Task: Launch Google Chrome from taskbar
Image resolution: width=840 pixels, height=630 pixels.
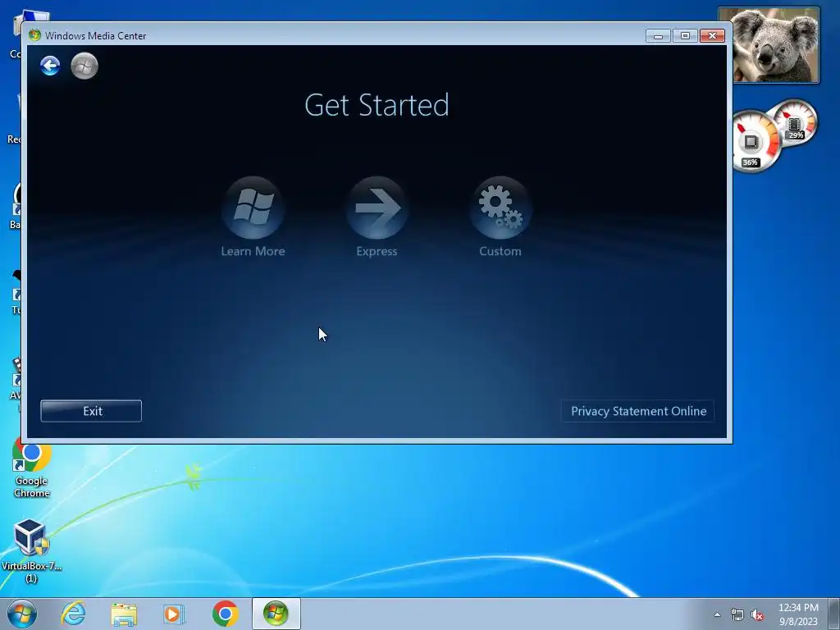Action: click(x=225, y=614)
